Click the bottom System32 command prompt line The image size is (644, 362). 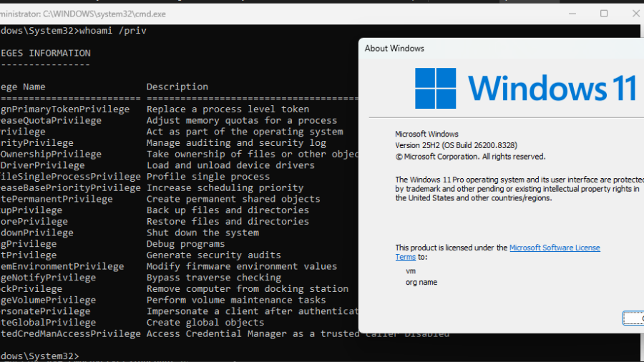tap(39, 356)
